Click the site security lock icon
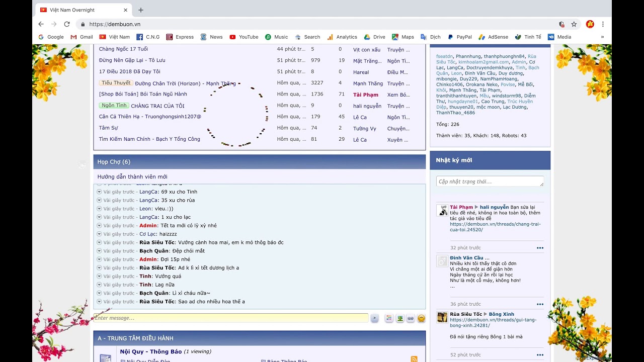The height and width of the screenshot is (362, 644). (83, 24)
